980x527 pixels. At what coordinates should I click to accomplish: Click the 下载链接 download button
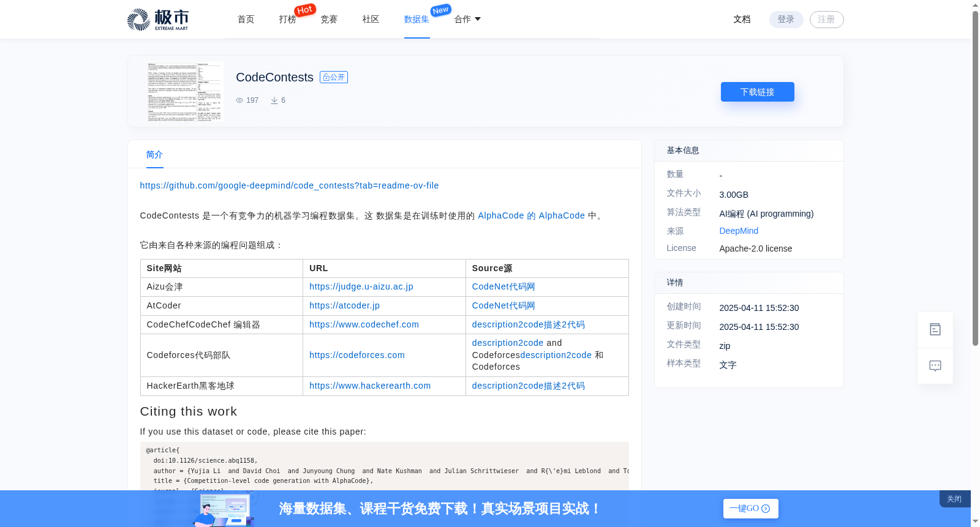tap(758, 92)
